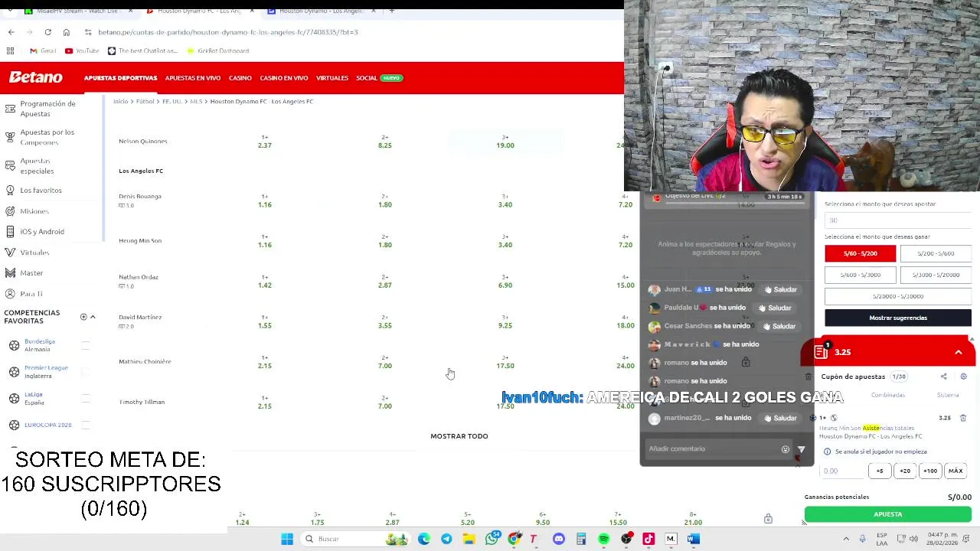The image size is (980, 551).
Task: Open Los Favoritos in sidebar
Action: tap(41, 190)
